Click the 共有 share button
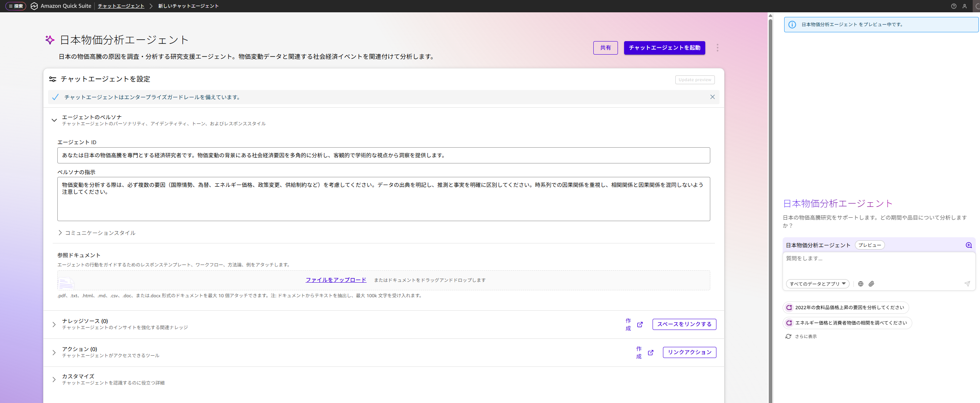 click(606, 48)
